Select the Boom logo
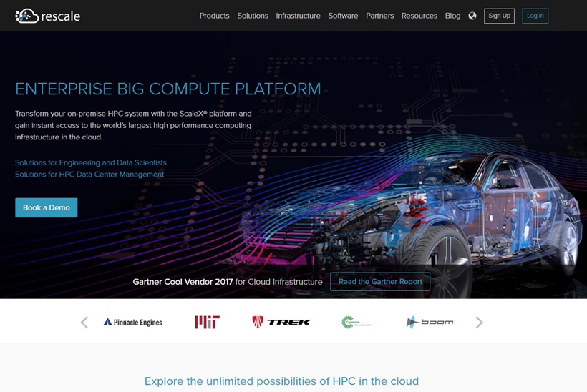 pyautogui.click(x=430, y=322)
